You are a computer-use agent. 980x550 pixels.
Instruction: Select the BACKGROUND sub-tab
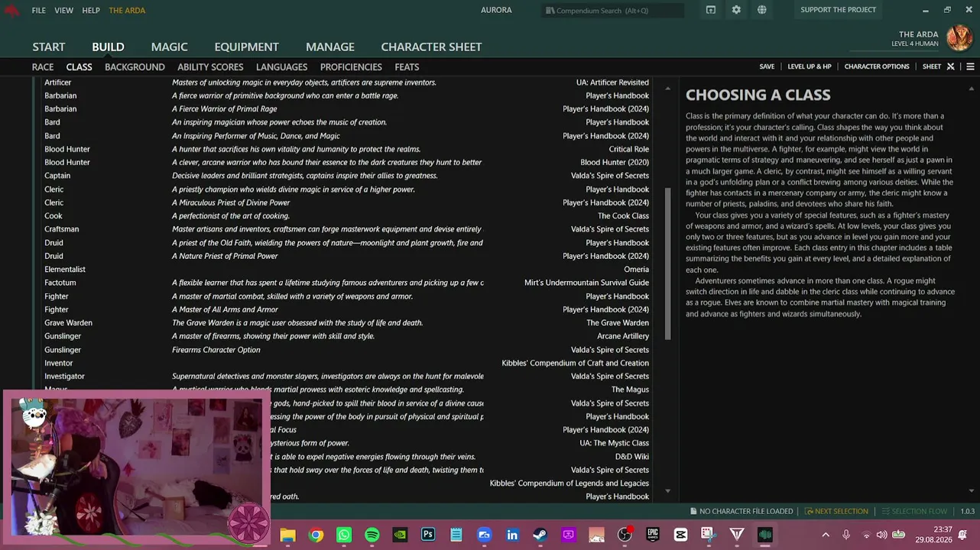pos(135,67)
